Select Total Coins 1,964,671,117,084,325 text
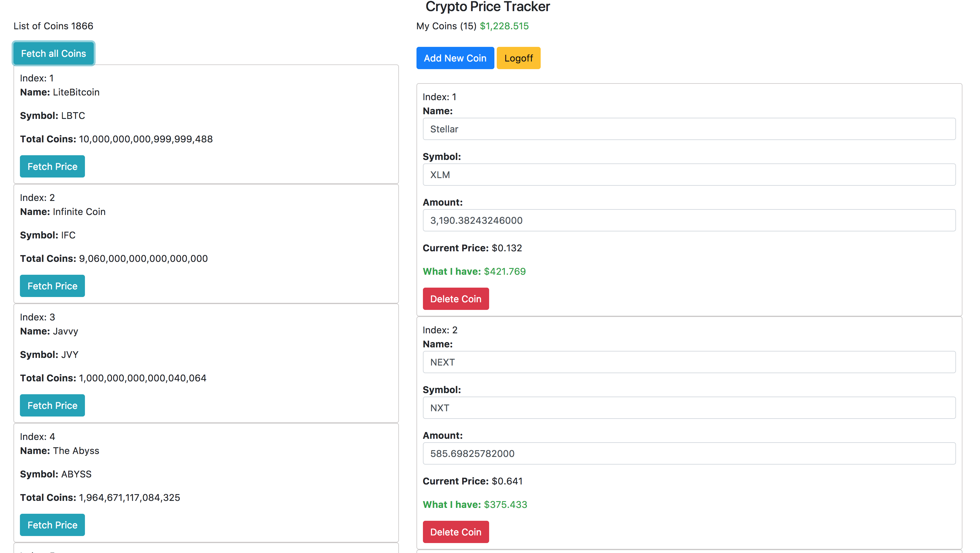This screenshot has height=553, width=980. pyautogui.click(x=100, y=497)
